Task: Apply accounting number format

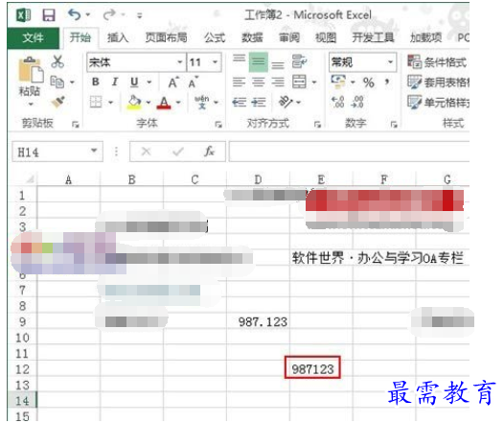Action: coord(338,82)
